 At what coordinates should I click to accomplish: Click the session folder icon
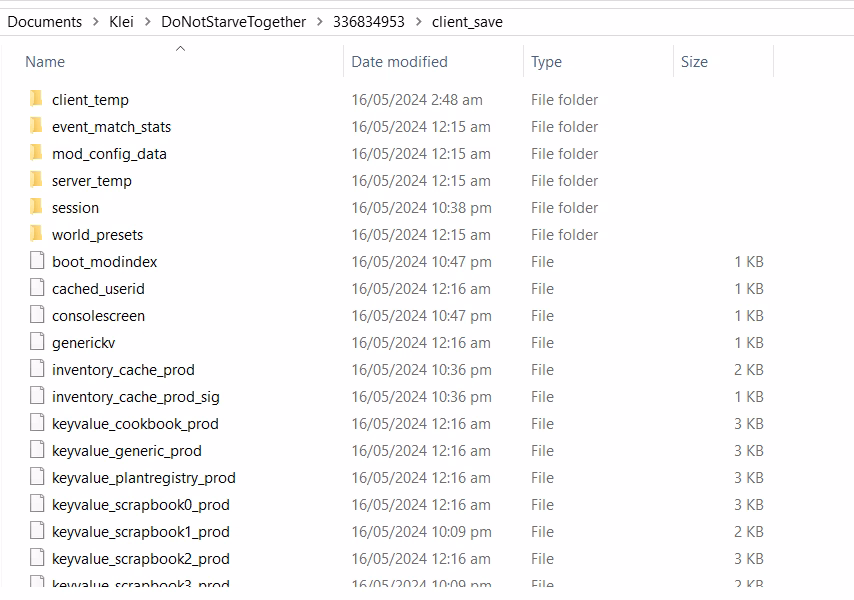pos(36,207)
